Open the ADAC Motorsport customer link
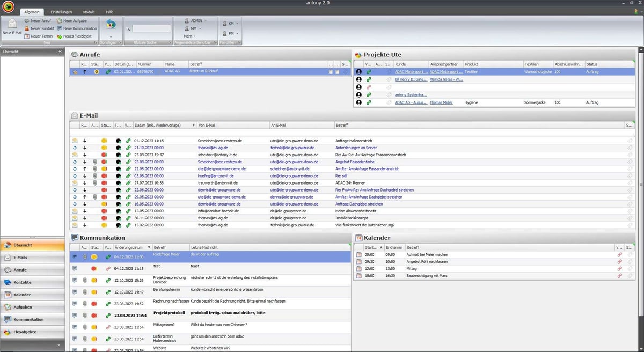 411,71
